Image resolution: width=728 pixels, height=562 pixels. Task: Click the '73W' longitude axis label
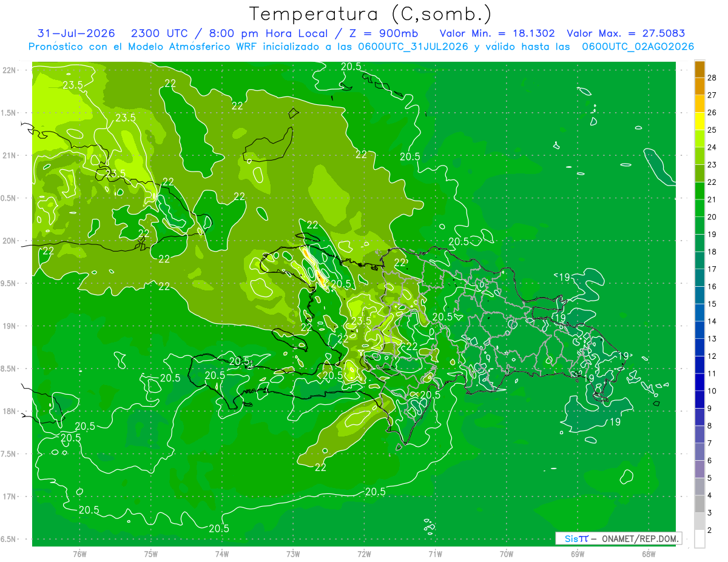click(x=293, y=554)
